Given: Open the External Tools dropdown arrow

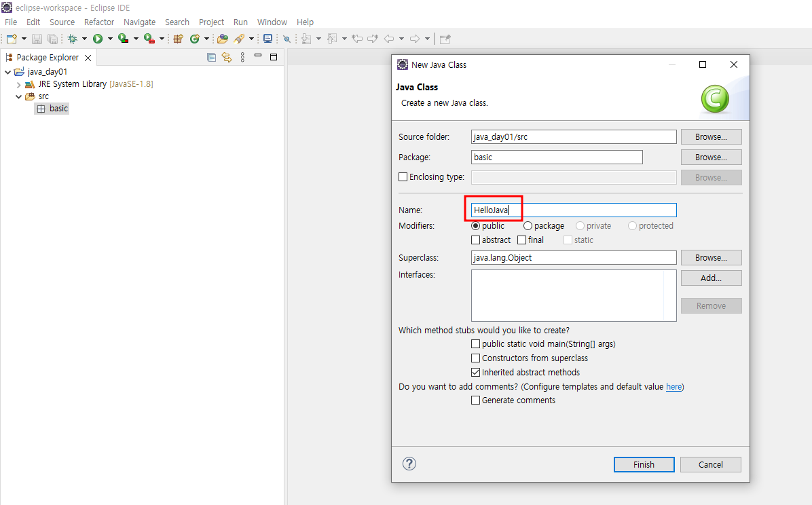Looking at the screenshot, I should pyautogui.click(x=162, y=39).
